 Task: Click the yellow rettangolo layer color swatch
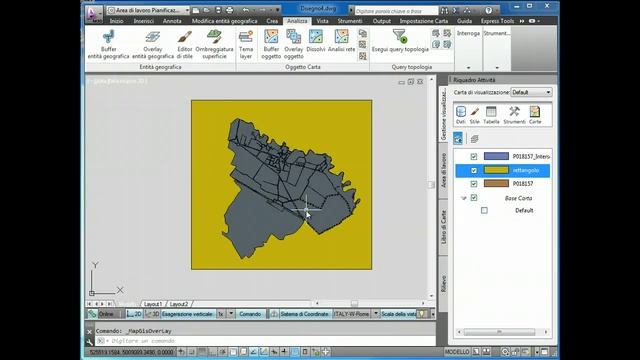tap(496, 170)
